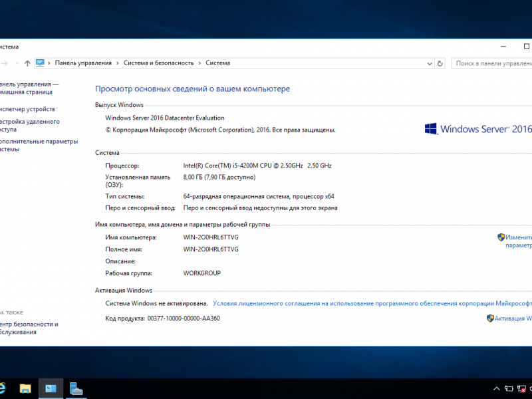Open Internet Explorer from the taskbar
Screen dimensions: 532x399
2,388
